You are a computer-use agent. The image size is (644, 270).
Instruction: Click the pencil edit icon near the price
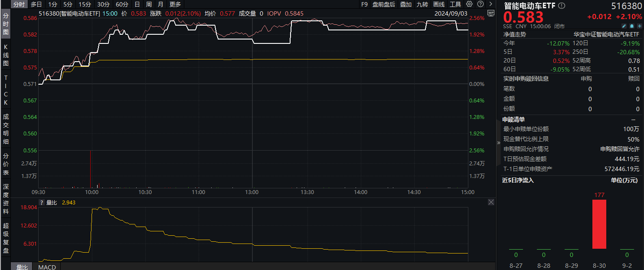[624, 26]
